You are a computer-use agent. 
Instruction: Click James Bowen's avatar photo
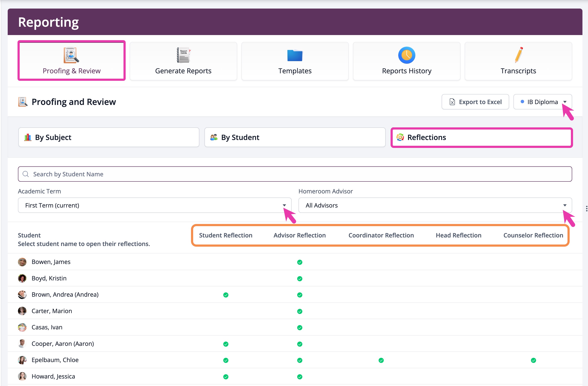(x=22, y=262)
